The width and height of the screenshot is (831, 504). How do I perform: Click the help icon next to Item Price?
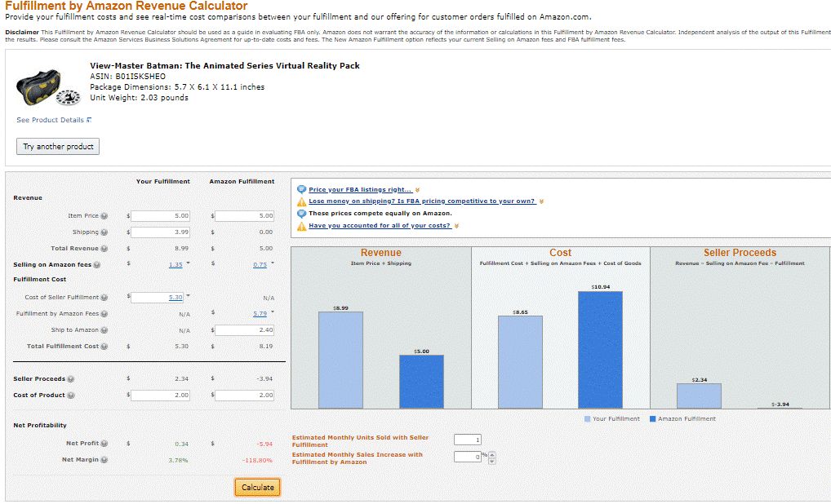(104, 216)
